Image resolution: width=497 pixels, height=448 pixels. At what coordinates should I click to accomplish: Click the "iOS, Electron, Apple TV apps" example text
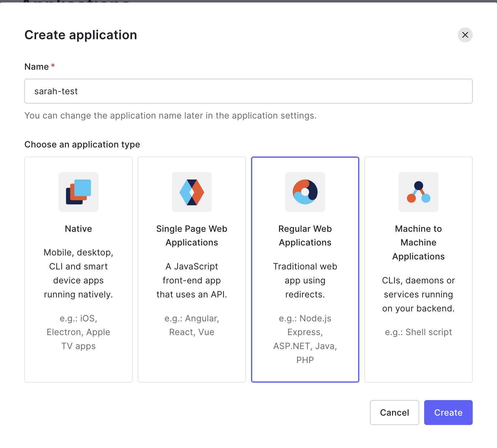click(x=78, y=332)
